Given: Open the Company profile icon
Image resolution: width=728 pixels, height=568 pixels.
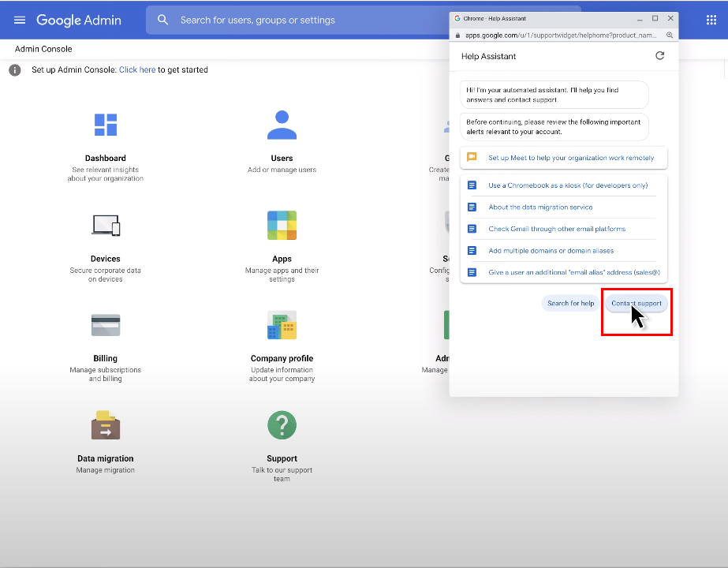Looking at the screenshot, I should (282, 325).
